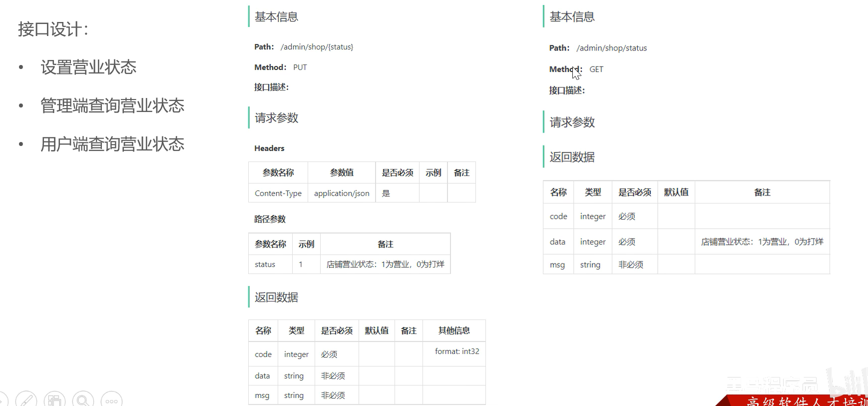Select the 用户端查询营业状态 bullet item
Screen dimensions: 868x406
(x=112, y=144)
